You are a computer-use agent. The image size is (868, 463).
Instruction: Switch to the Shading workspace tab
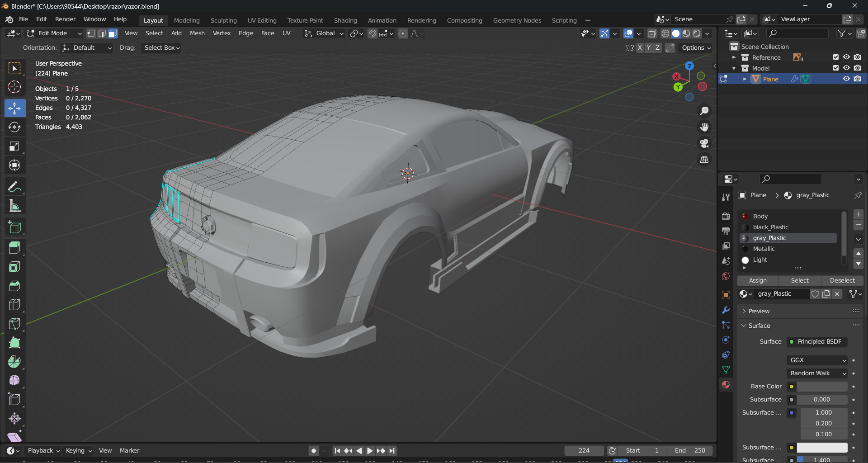point(345,20)
